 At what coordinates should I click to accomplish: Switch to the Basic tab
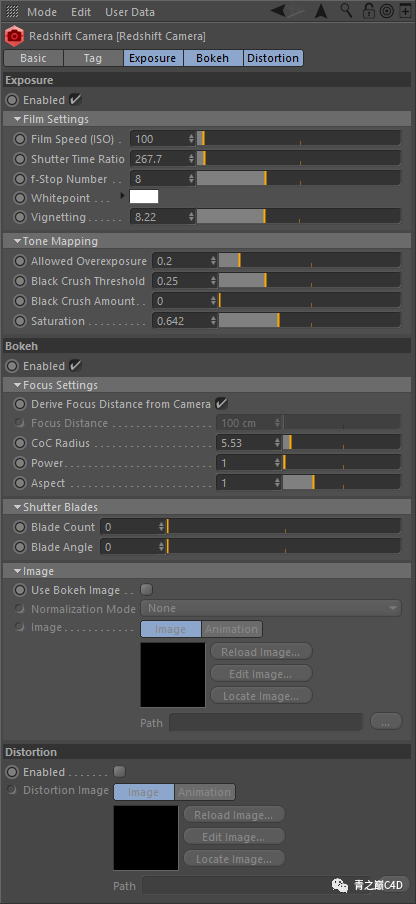(x=33, y=58)
